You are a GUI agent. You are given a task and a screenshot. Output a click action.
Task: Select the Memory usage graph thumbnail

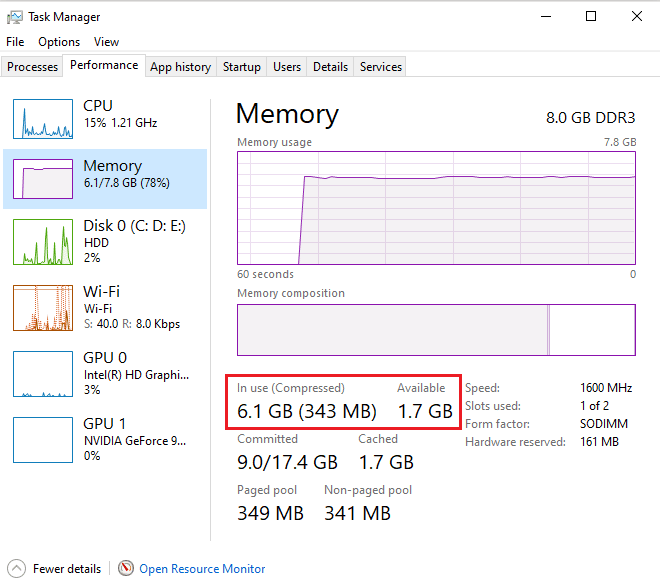point(43,179)
